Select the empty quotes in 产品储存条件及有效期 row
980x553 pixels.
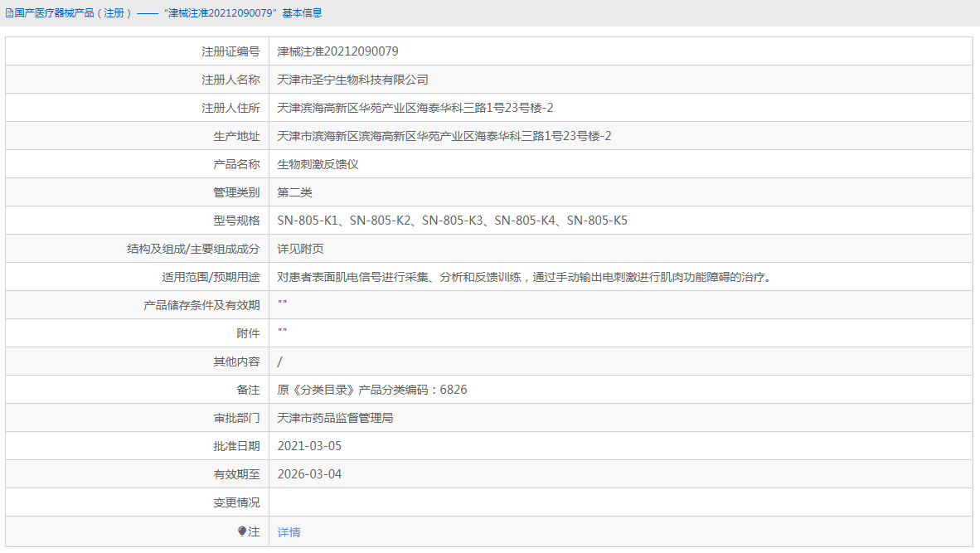282,303
